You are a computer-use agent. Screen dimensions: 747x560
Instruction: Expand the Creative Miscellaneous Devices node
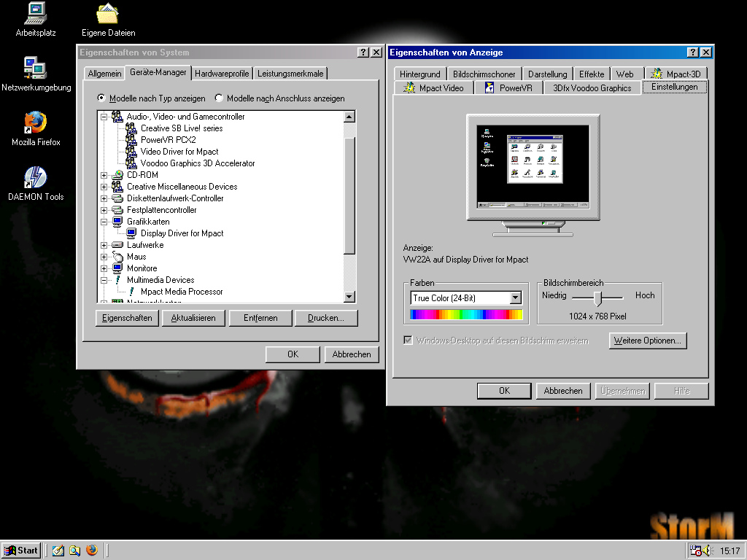[x=104, y=187]
